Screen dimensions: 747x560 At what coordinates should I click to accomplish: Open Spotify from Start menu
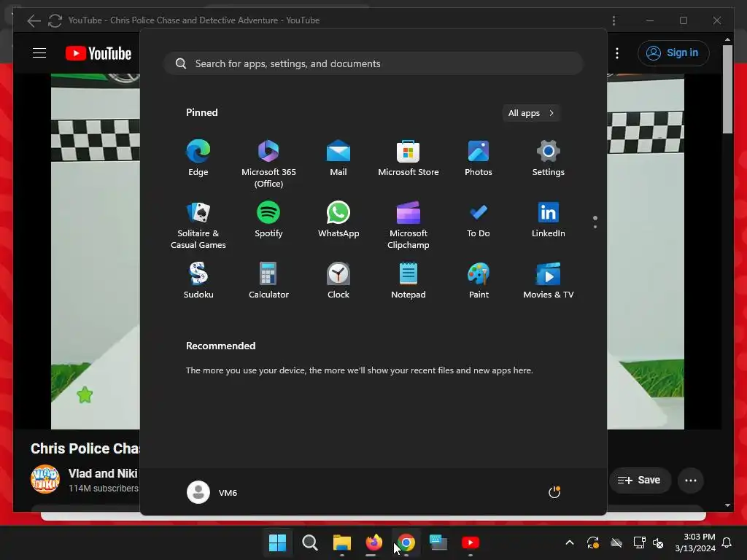[x=268, y=219]
